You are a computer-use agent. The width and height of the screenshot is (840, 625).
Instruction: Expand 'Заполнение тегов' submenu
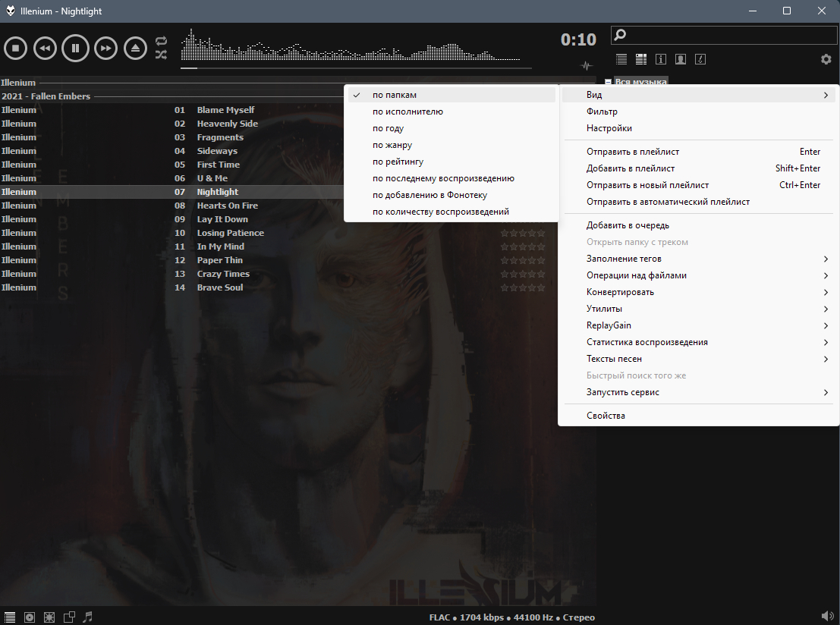pyautogui.click(x=699, y=259)
